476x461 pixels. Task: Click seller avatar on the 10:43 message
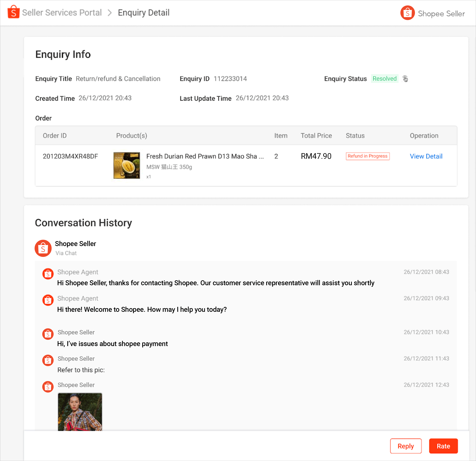coord(48,334)
